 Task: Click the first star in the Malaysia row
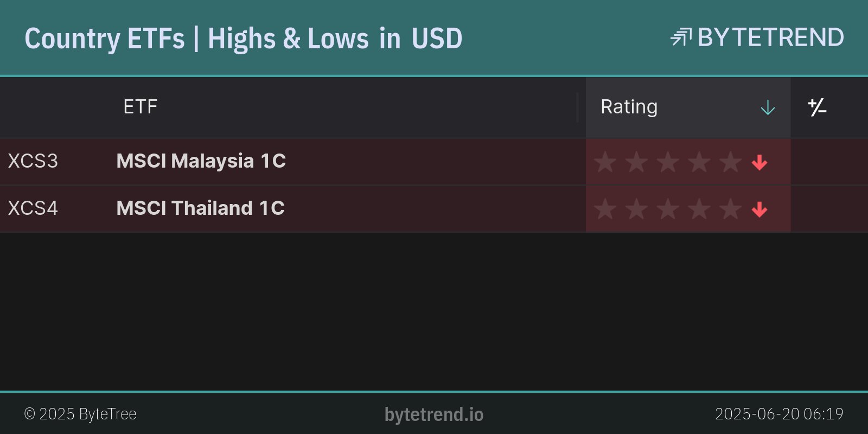coord(605,162)
